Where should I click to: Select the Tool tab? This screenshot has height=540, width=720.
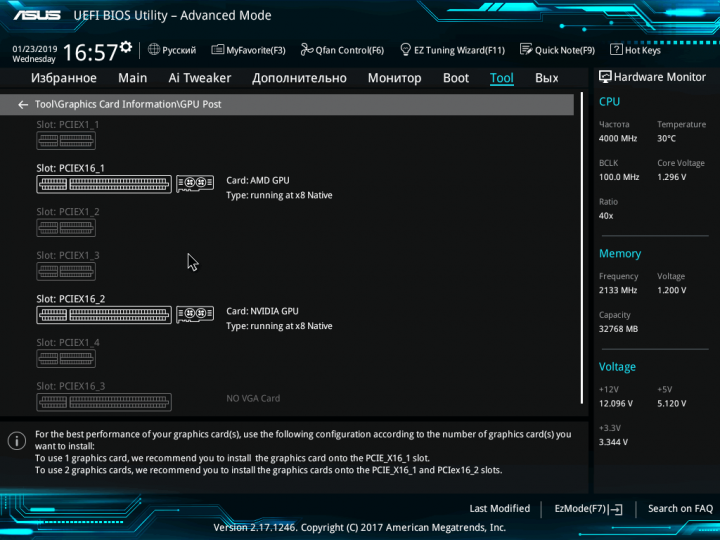coord(501,78)
